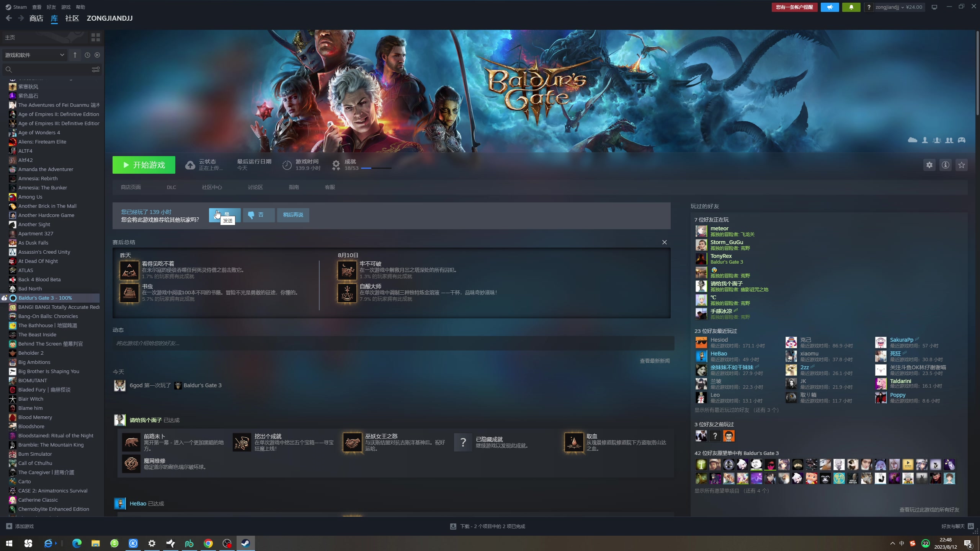
Task: Click 查看最新新闻 view latest news
Action: pos(655,361)
